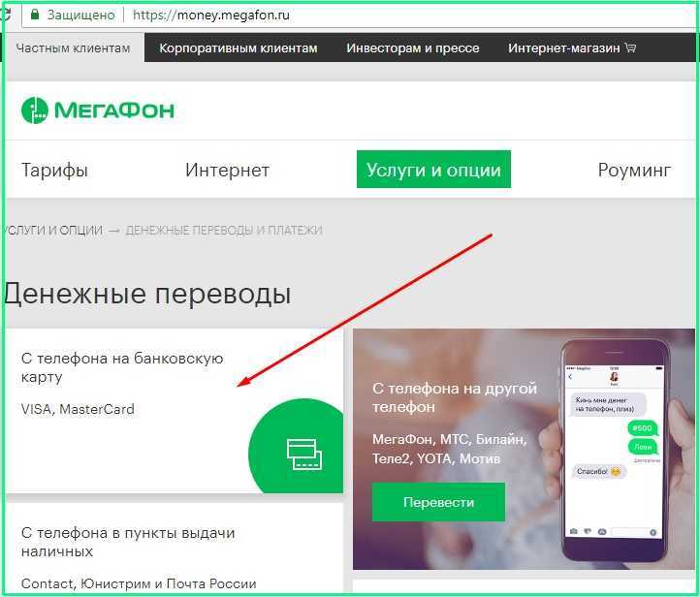Click the green padlock security icon
The height and width of the screenshot is (597, 700).
tap(35, 15)
